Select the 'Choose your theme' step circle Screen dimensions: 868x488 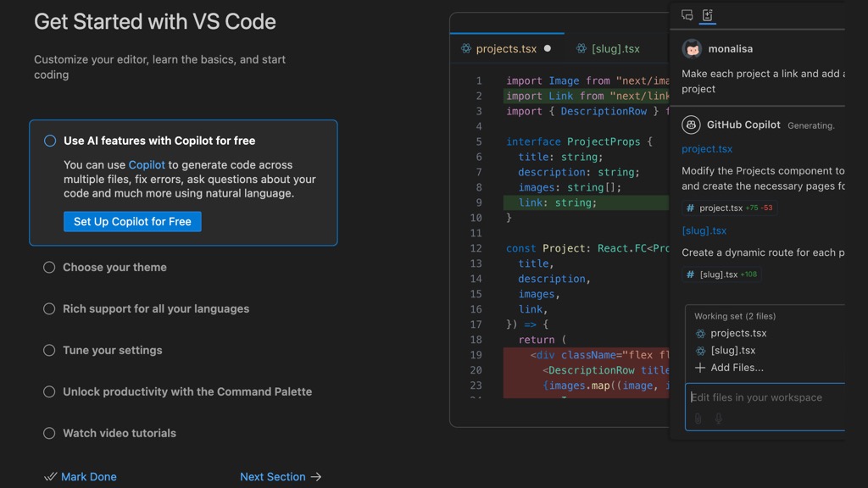(49, 267)
